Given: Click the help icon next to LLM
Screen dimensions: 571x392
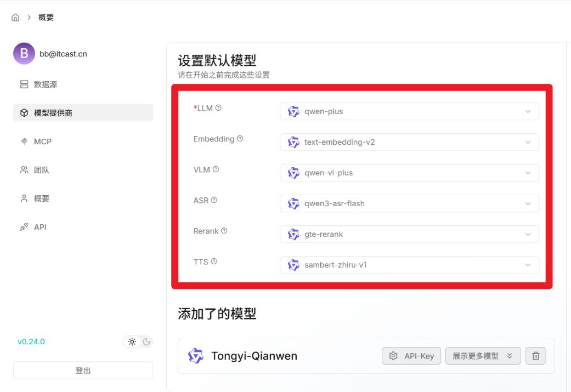Looking at the screenshot, I should click(218, 108).
